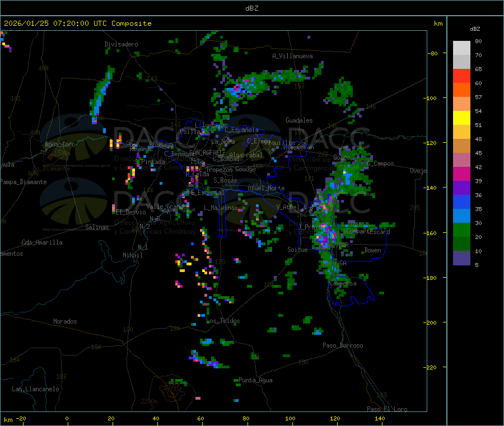The width and height of the screenshot is (504, 426).
Task: Click the magenta 39-42 dBZ legend swatch
Action: [461, 174]
